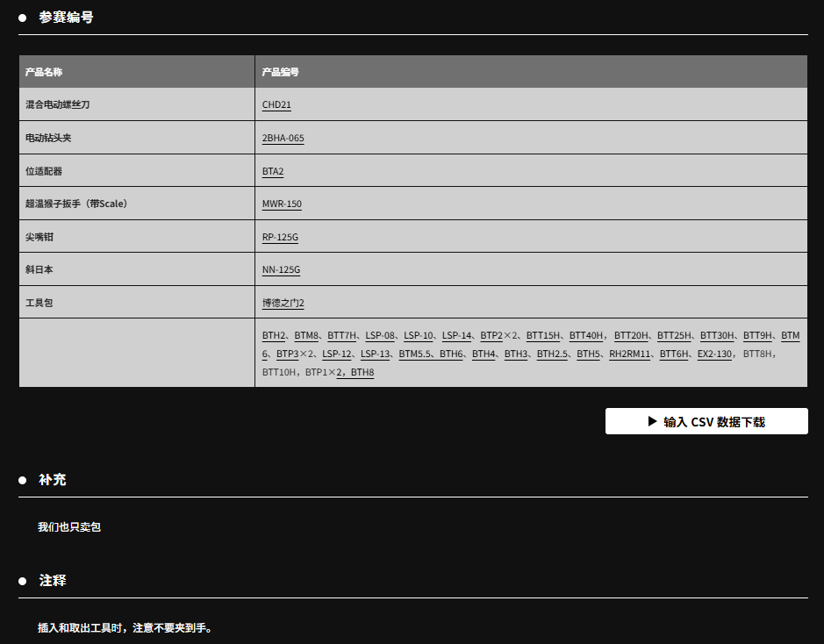Follow the BTA2 adapter link
This screenshot has width=824, height=644.
click(x=273, y=171)
